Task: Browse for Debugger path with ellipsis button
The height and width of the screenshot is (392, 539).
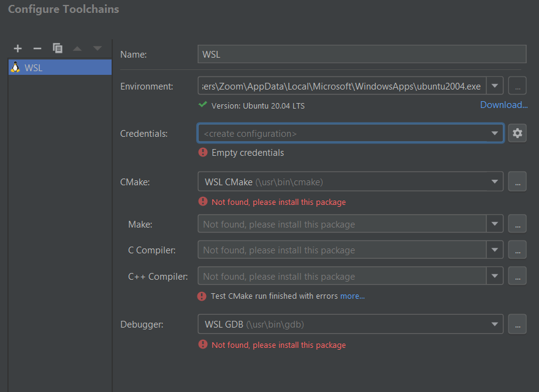Action: pyautogui.click(x=518, y=324)
